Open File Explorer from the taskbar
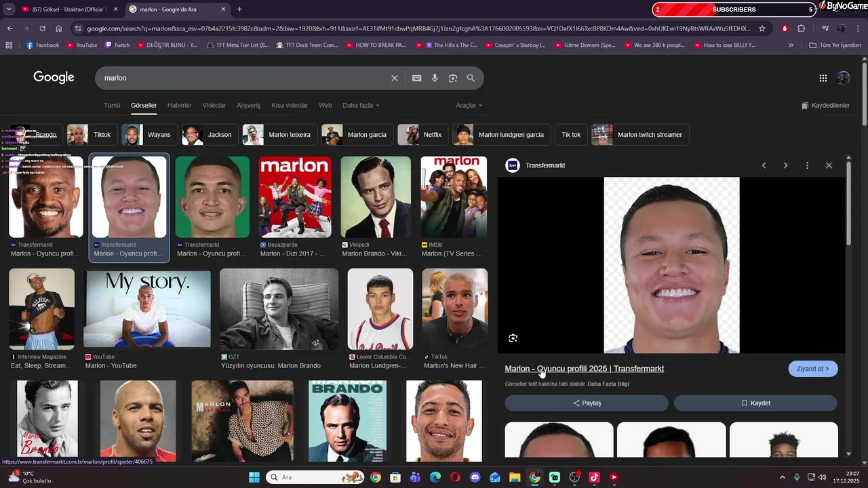 515,477
